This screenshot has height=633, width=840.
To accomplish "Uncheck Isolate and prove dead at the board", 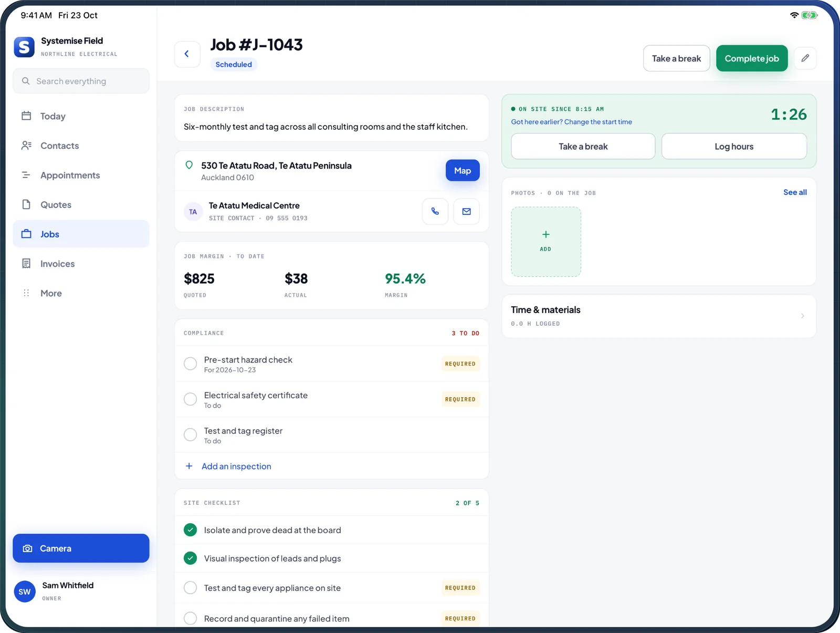I will (x=190, y=530).
